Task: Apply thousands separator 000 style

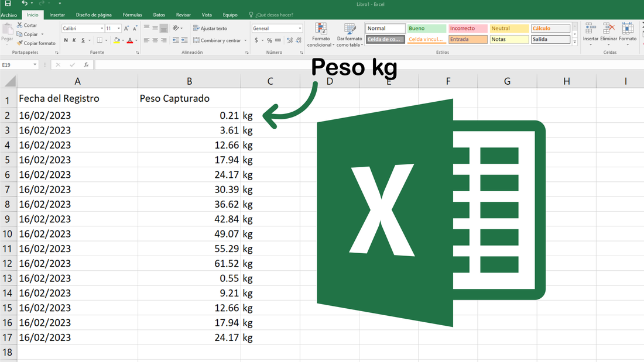Action: [278, 40]
